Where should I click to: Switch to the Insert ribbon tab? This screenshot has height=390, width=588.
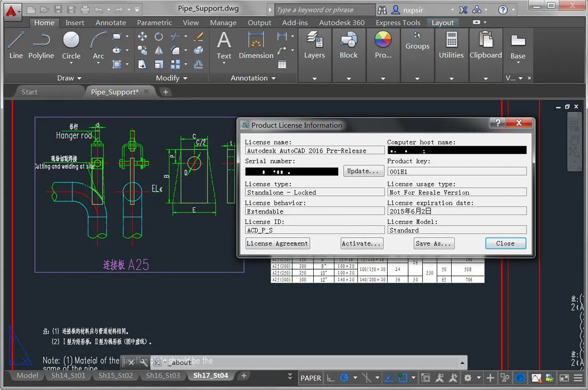point(75,22)
